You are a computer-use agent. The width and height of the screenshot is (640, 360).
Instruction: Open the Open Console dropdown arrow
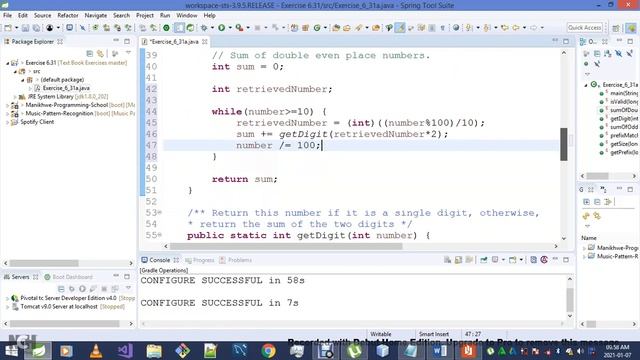pyautogui.click(x=521, y=260)
